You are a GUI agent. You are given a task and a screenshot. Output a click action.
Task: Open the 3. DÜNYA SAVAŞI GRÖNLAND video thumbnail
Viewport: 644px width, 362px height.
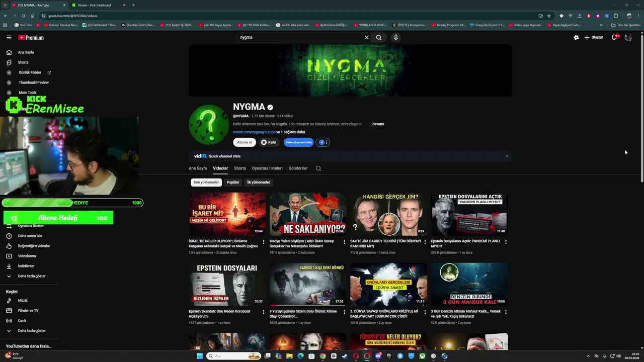click(388, 284)
